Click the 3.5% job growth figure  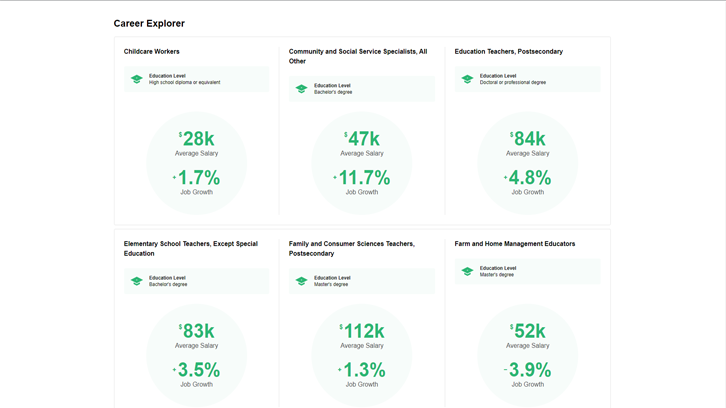196,370
